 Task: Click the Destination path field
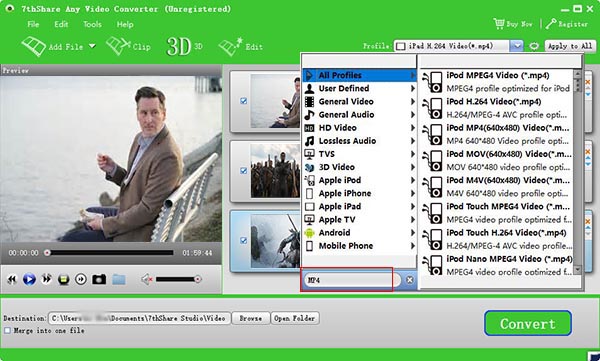pyautogui.click(x=139, y=318)
